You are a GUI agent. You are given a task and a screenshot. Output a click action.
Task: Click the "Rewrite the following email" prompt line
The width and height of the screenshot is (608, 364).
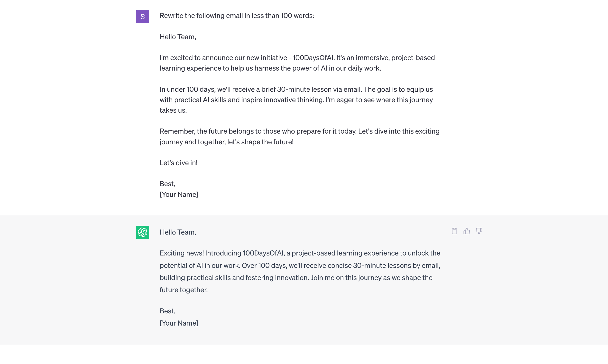click(237, 16)
